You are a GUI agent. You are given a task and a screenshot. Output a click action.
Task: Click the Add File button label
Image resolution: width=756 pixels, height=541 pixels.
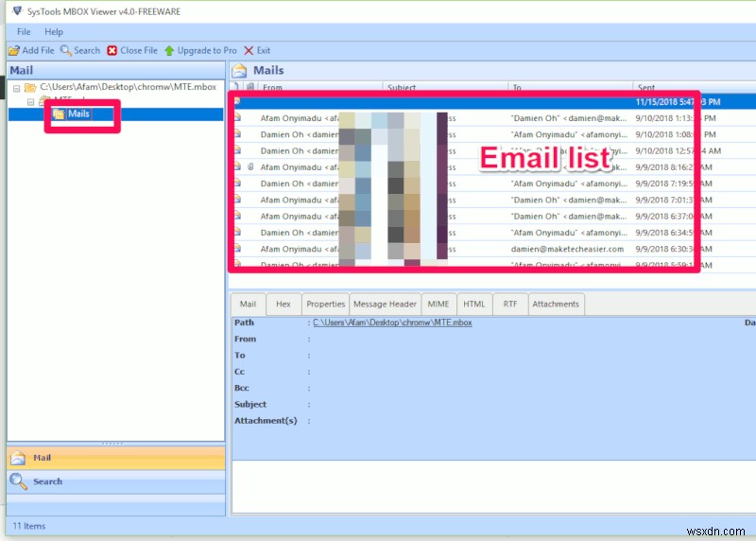pos(38,51)
